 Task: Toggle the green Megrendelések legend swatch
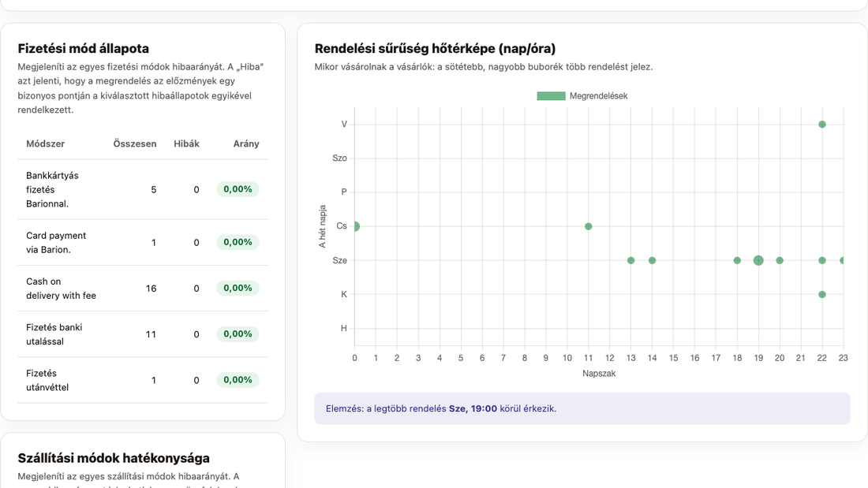point(551,95)
